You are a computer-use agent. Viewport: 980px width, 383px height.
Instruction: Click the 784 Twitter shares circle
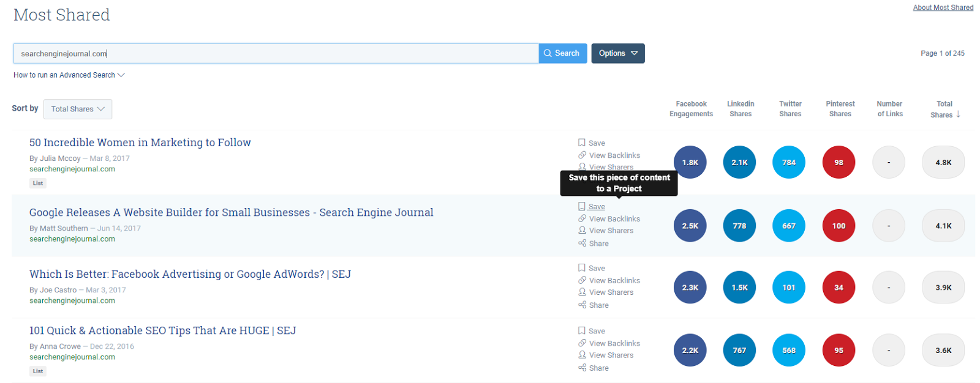pos(789,162)
